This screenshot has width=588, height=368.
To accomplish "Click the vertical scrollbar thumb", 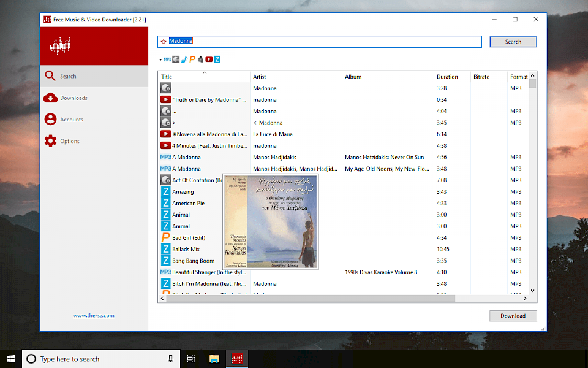I will (532, 83).
